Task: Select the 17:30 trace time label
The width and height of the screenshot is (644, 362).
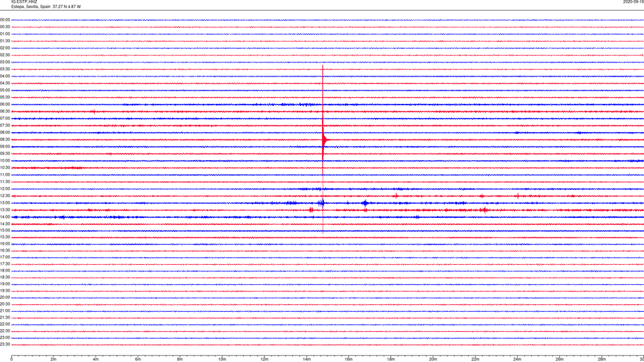Action: click(5, 264)
